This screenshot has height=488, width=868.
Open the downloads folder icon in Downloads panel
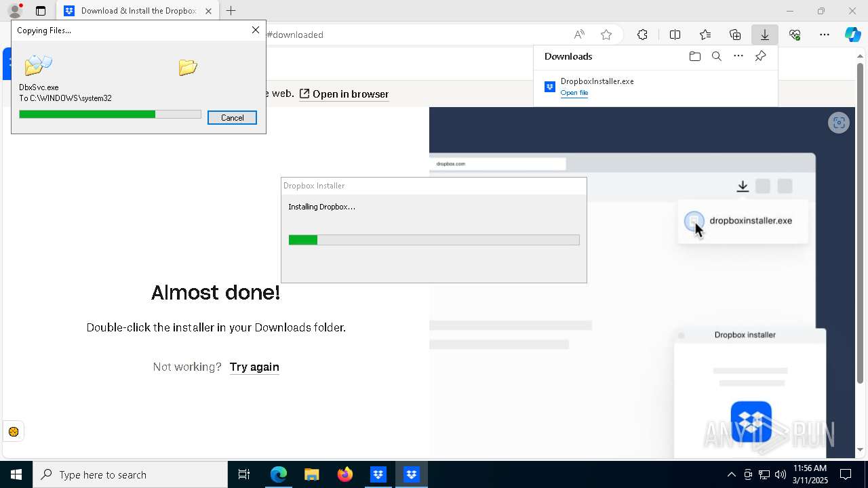tap(694, 56)
